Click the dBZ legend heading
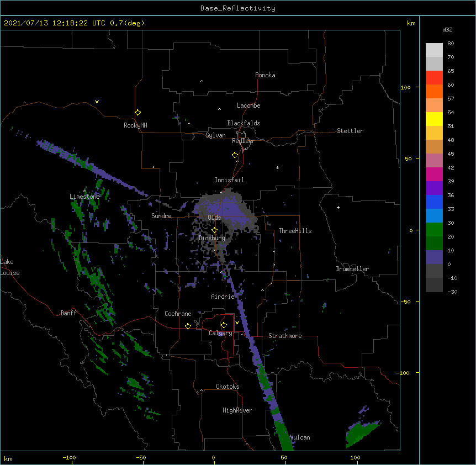 pos(447,30)
